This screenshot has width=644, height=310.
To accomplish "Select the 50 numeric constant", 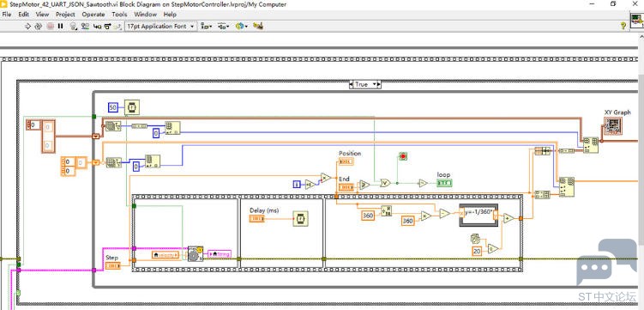I will point(113,107).
